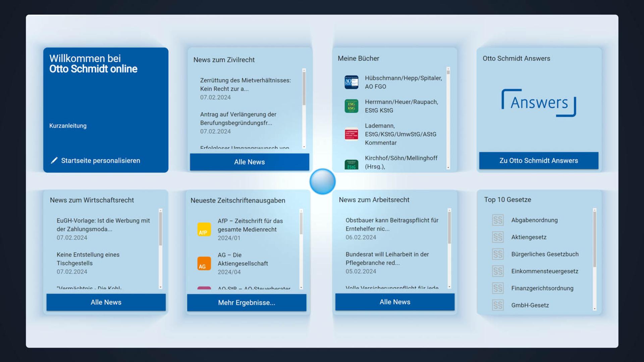Click the yellow AfP journal icon
The width and height of the screenshot is (644, 362).
point(204,229)
